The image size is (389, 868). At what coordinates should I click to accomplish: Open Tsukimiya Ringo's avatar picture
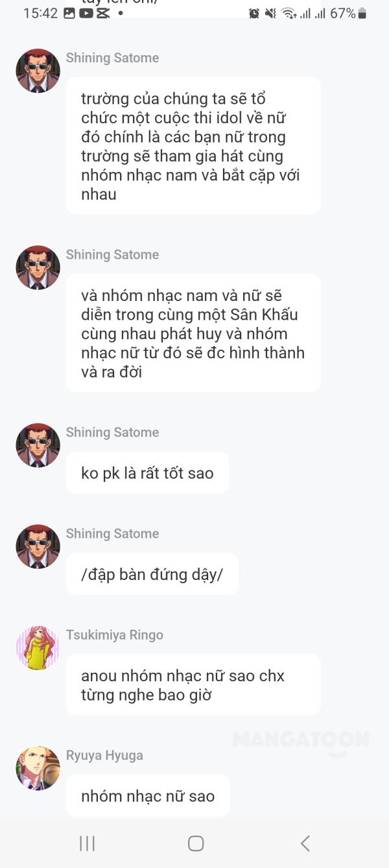[38, 647]
